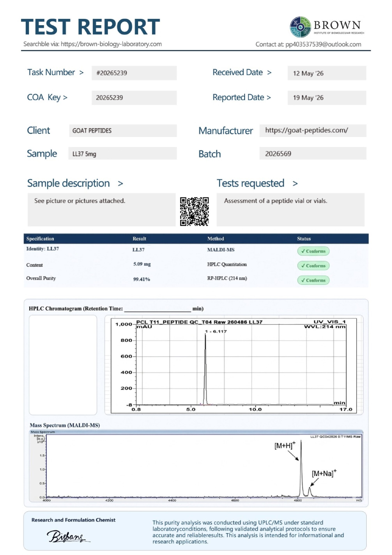Click the Conforms badge in the Overall Purity row
Screen dimensions: 392x555
[x=313, y=280]
